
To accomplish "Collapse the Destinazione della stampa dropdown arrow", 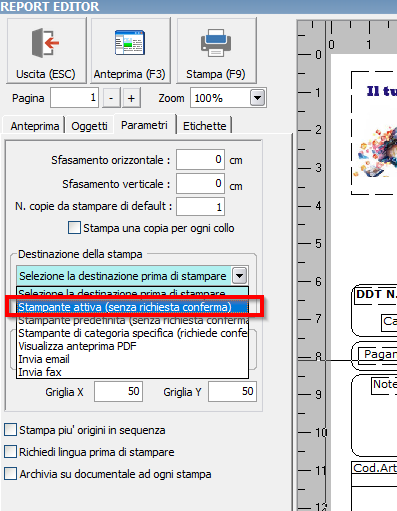I will click(240, 276).
